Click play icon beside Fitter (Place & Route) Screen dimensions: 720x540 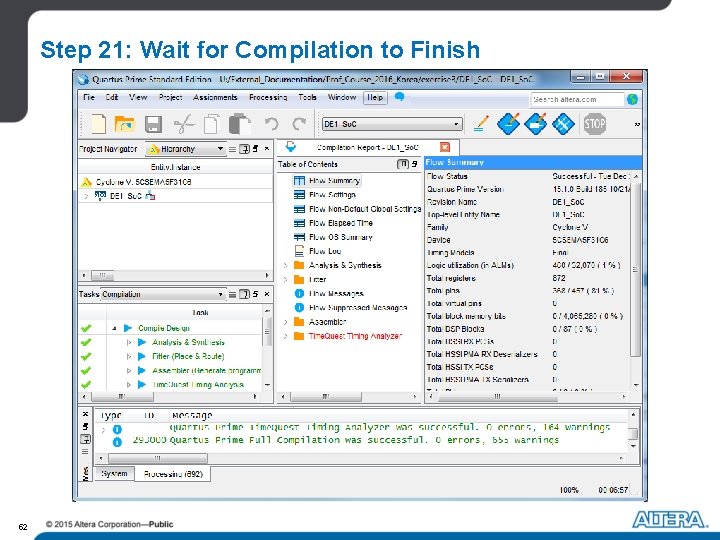click(142, 356)
